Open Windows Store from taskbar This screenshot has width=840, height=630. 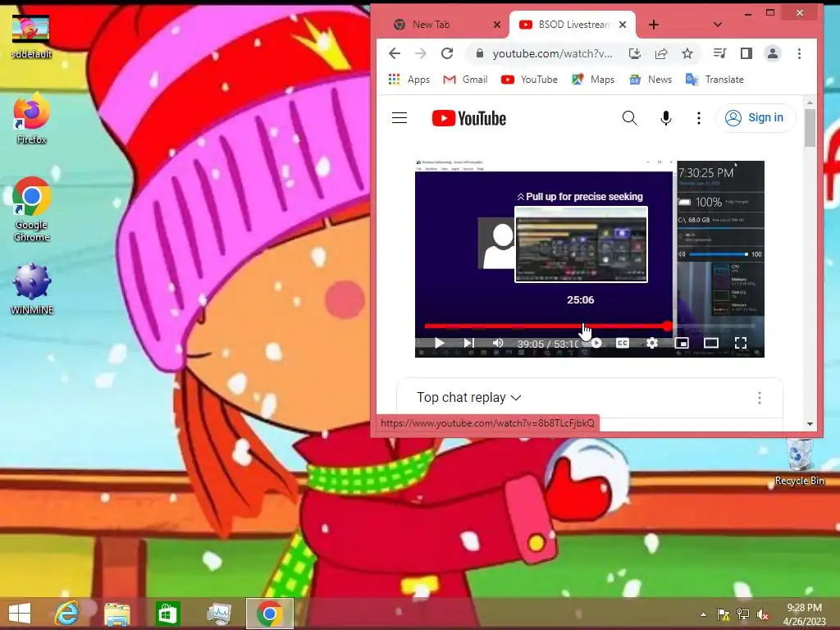pyautogui.click(x=167, y=614)
